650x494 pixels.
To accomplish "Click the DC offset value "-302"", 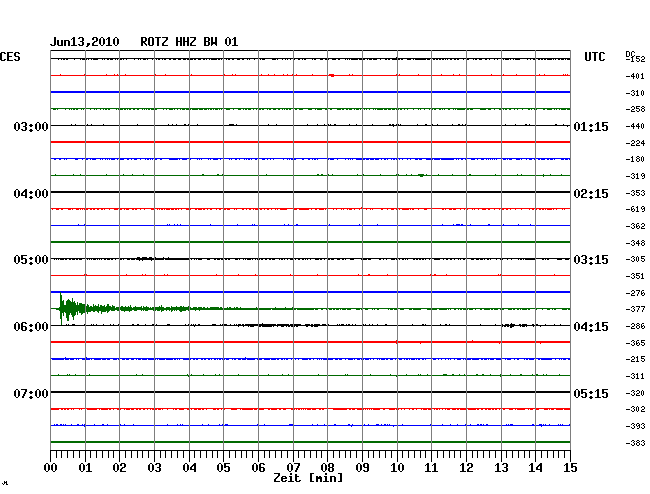I will click(635, 409).
